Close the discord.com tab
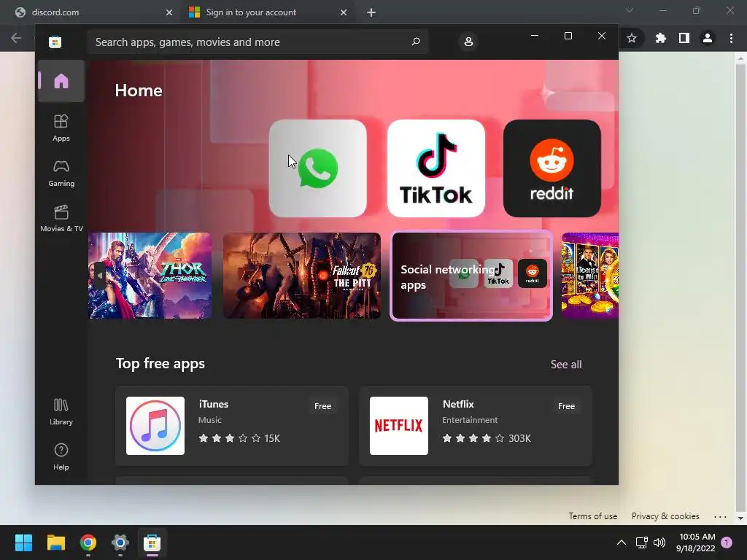 169,12
